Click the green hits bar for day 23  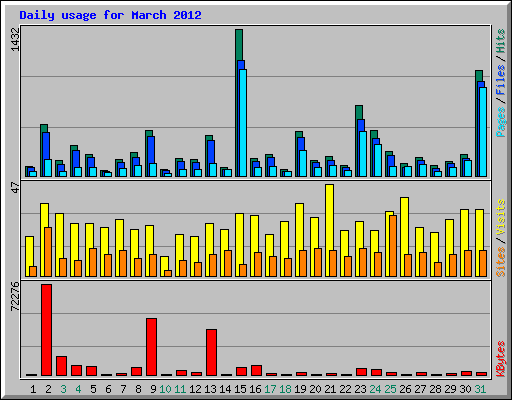[x=359, y=113]
